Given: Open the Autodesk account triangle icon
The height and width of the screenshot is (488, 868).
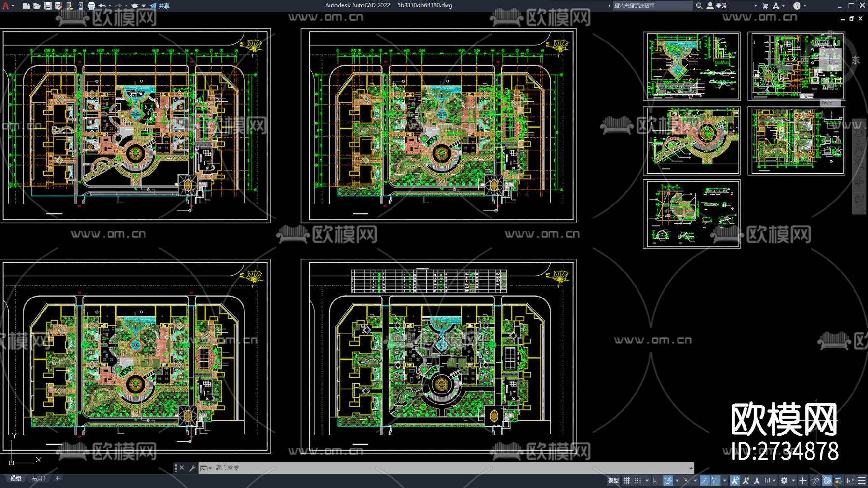Looking at the screenshot, I should (776, 6).
